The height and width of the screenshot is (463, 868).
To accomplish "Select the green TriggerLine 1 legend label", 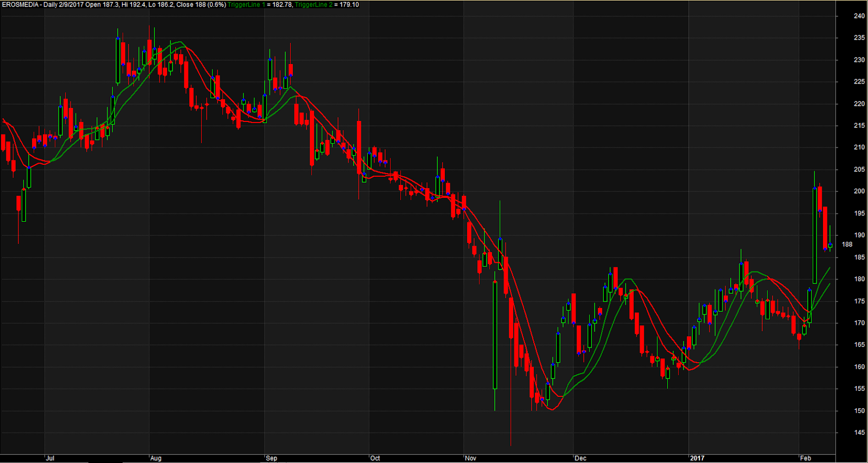I will (246, 4).
